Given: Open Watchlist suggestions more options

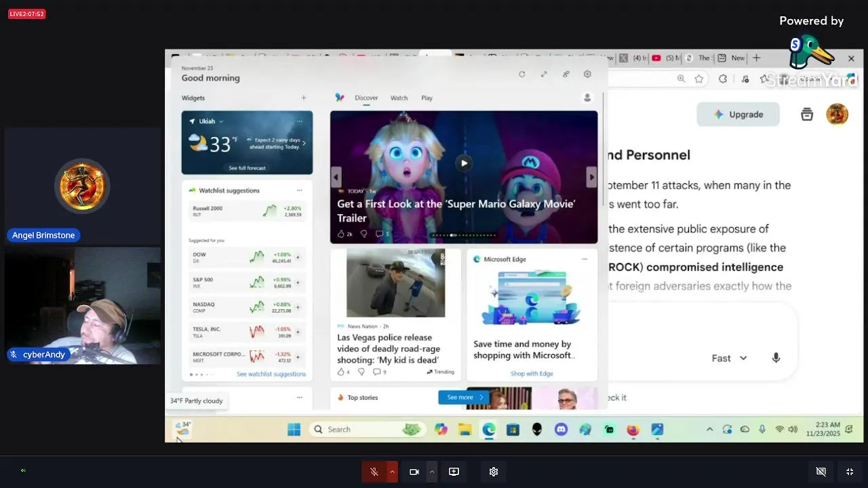Looking at the screenshot, I should pos(299,190).
